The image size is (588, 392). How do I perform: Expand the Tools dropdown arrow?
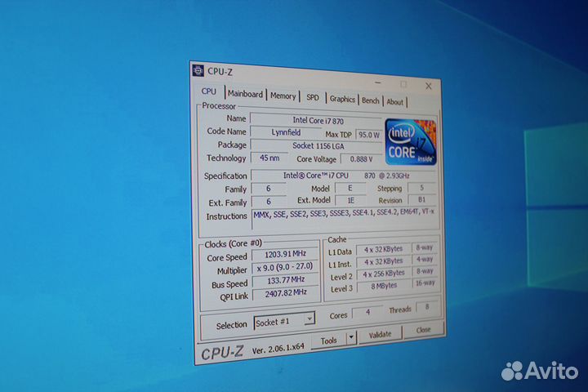click(351, 337)
